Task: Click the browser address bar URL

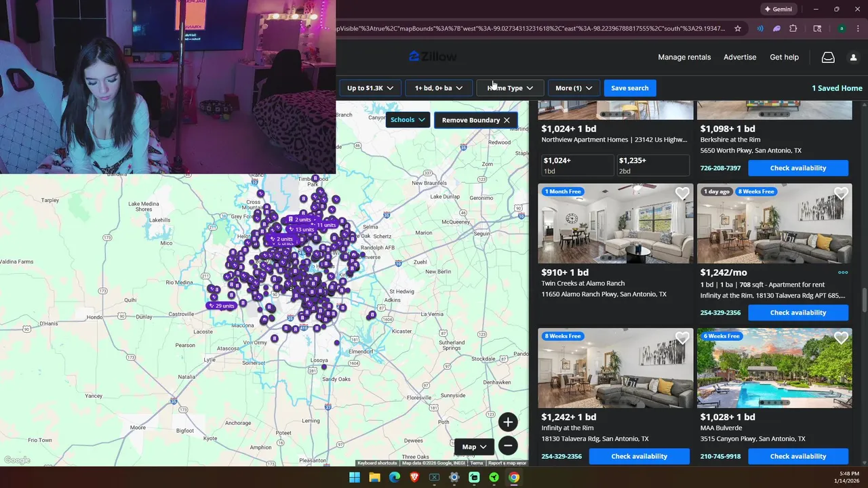Action: (532, 28)
